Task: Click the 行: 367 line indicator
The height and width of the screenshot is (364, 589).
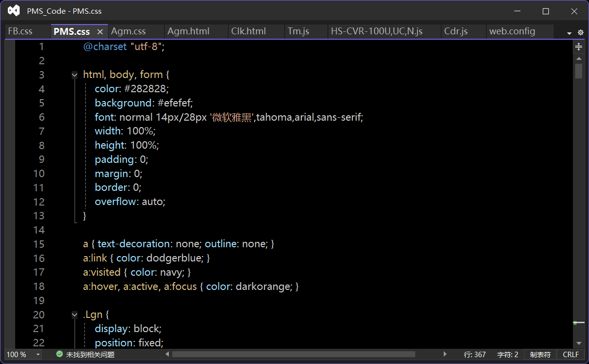Action: pyautogui.click(x=475, y=354)
